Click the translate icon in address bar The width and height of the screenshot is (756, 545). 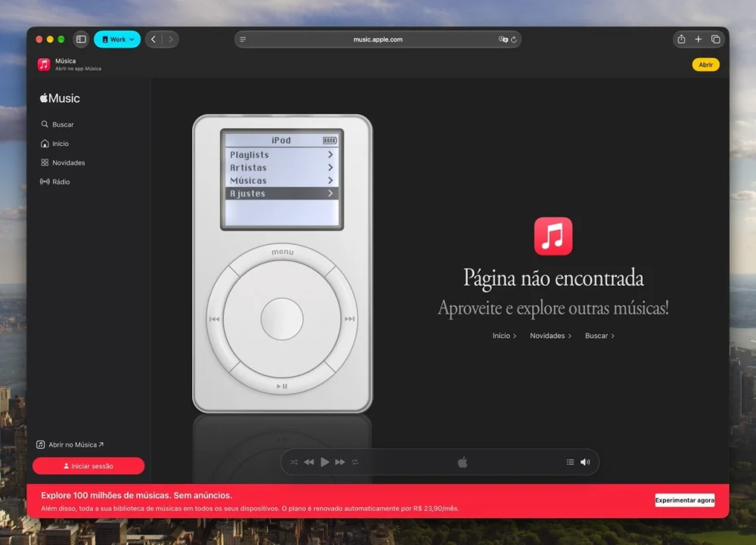point(503,39)
